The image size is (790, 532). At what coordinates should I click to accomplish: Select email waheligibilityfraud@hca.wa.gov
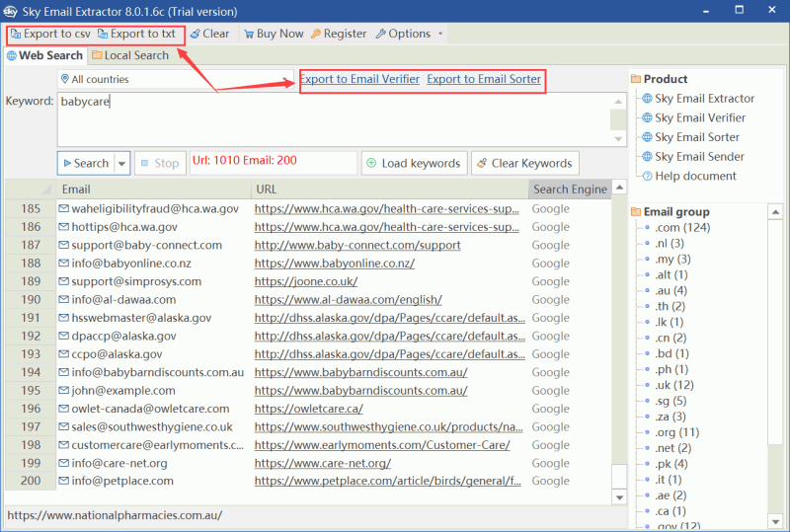coord(155,208)
